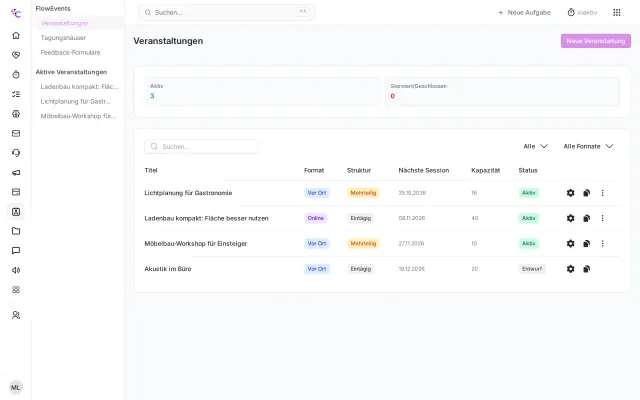Screen dimensions: 640x400
Task: Click the Neue Aufgabe button
Action: tap(524, 13)
